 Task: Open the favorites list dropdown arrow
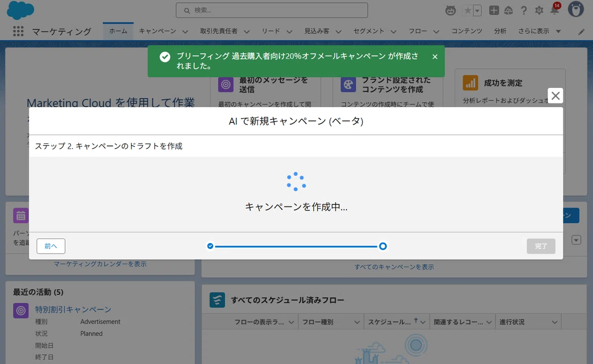[x=477, y=10]
